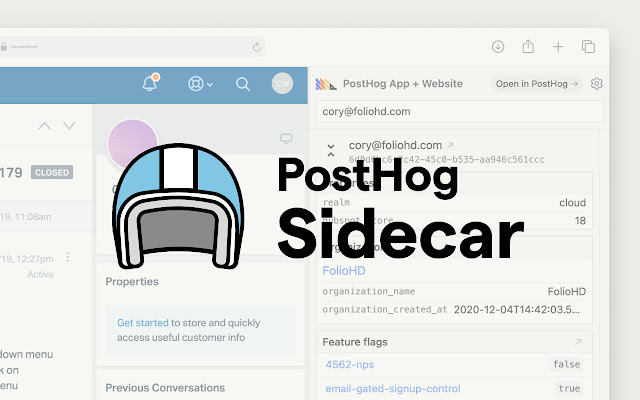640x400 pixels.
Task: Click the 12:27pm message timestamp
Action: (27, 259)
